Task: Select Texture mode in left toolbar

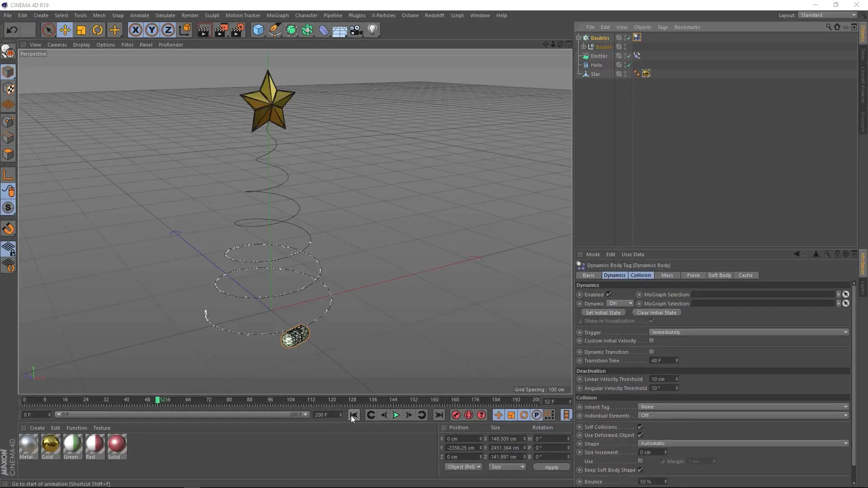Action: 8,89
